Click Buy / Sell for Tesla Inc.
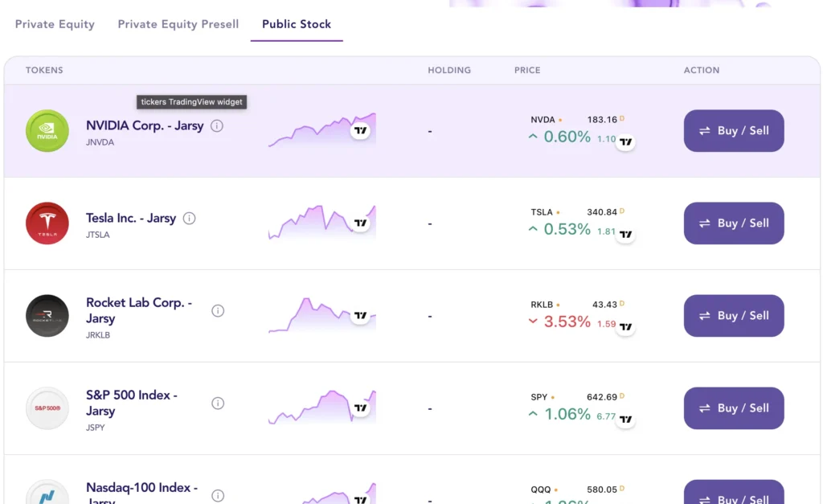Viewport: 823px width, 504px height. click(x=734, y=223)
